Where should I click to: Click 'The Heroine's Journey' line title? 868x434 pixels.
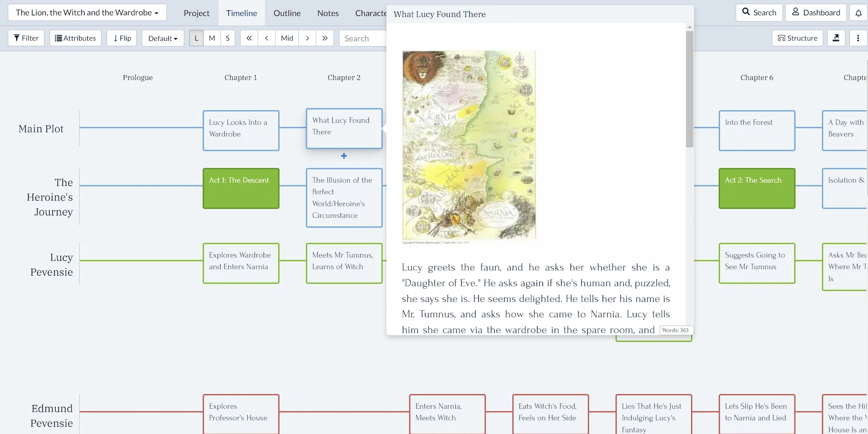(50, 197)
